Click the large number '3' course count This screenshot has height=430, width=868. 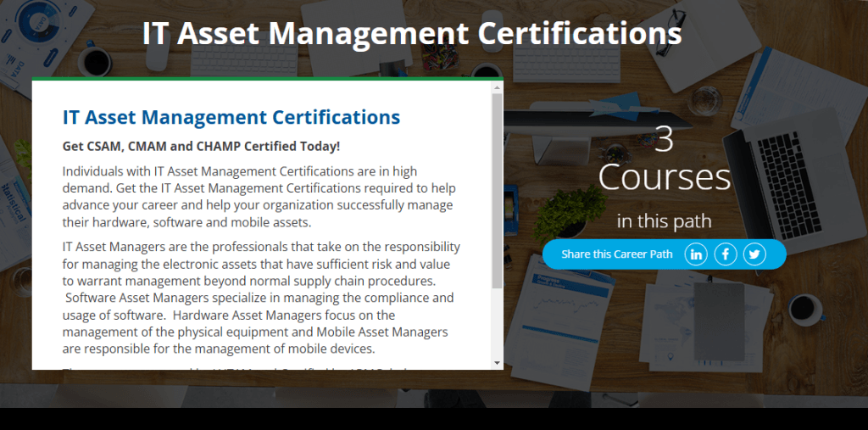click(664, 140)
